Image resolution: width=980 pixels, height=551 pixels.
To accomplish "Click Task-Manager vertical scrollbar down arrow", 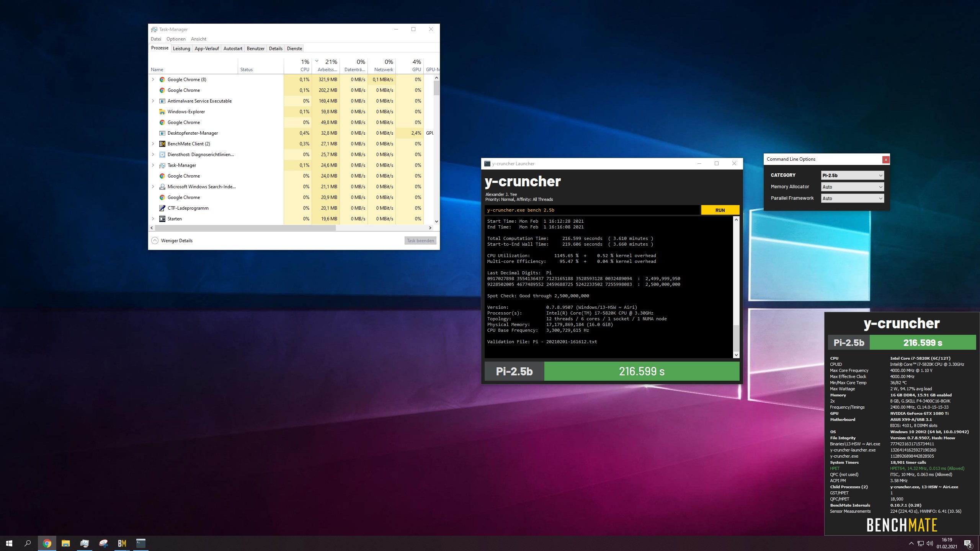I will 436,222.
